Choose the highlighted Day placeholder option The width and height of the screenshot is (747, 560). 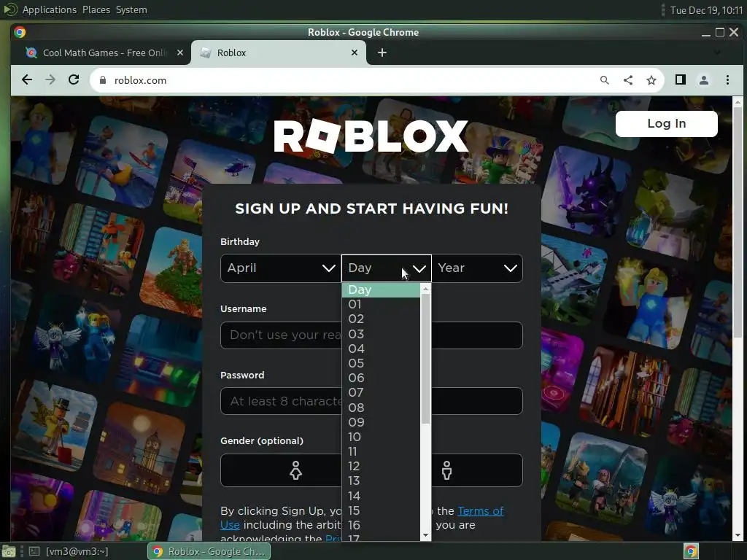381,290
